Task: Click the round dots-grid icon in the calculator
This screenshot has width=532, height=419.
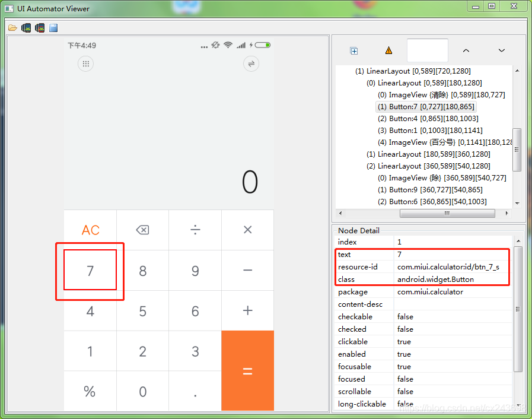Action: pyautogui.click(x=86, y=64)
